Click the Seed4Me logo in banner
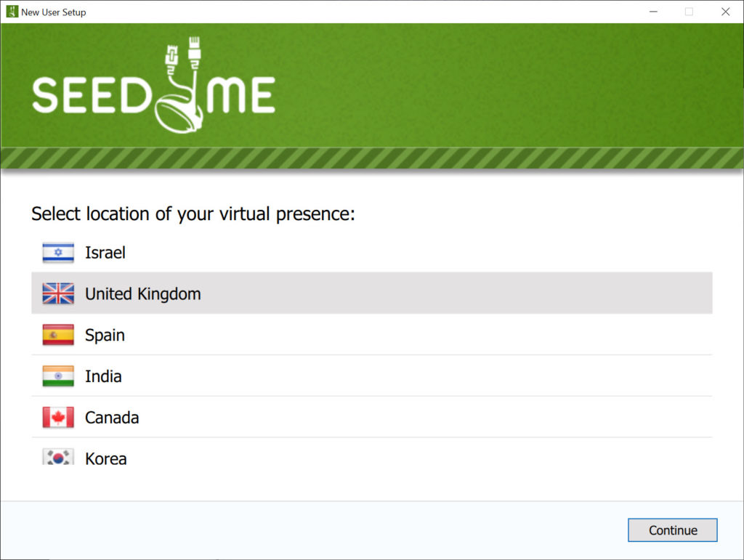This screenshot has width=744, height=560. pyautogui.click(x=153, y=86)
